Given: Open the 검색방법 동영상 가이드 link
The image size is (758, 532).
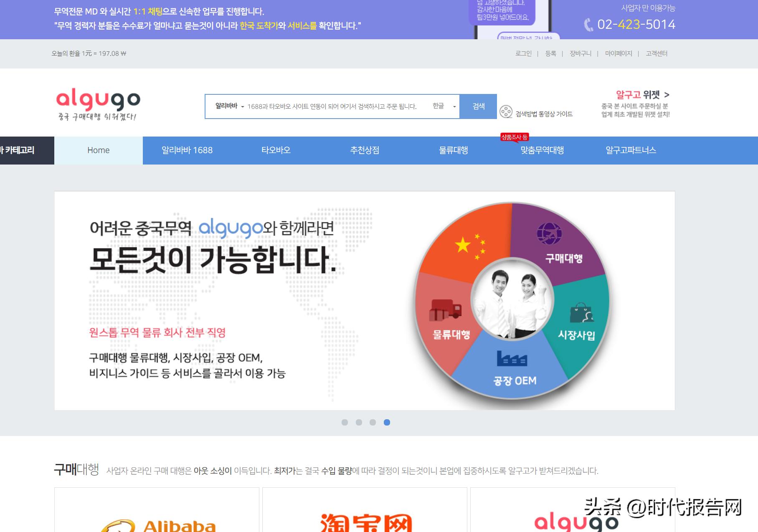Looking at the screenshot, I should [544, 114].
